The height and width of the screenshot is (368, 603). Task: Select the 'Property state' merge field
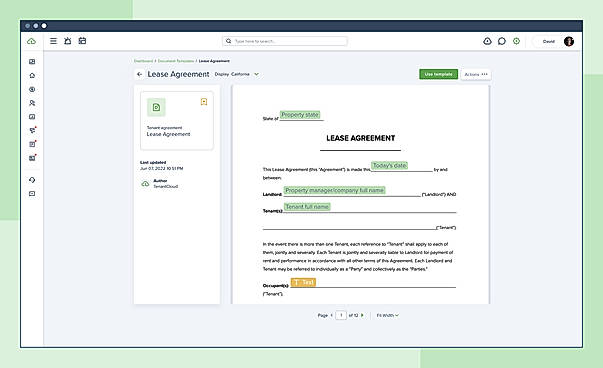300,115
